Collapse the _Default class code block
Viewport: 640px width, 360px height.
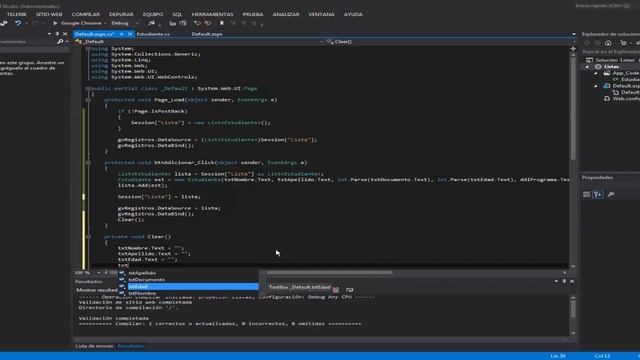pos(88,88)
